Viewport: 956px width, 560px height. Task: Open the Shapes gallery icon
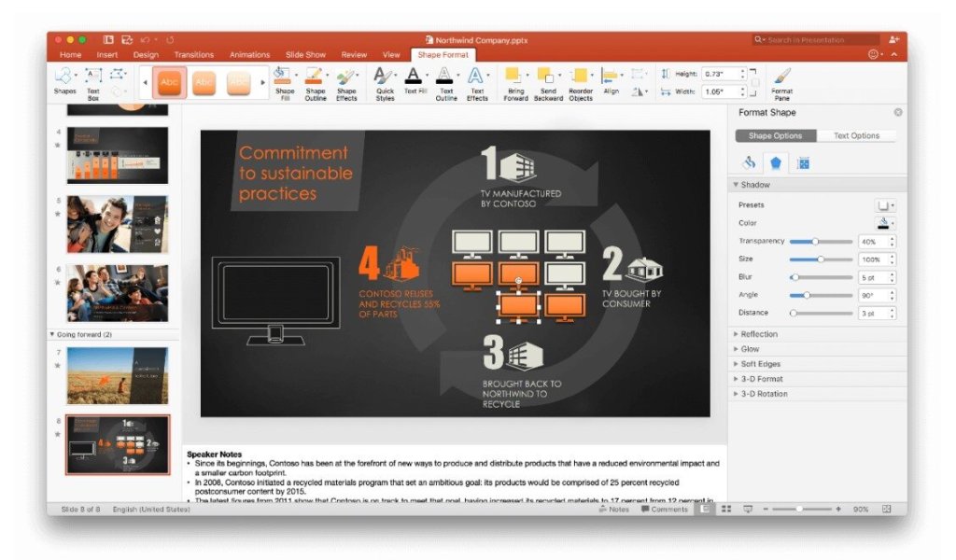tap(63, 76)
